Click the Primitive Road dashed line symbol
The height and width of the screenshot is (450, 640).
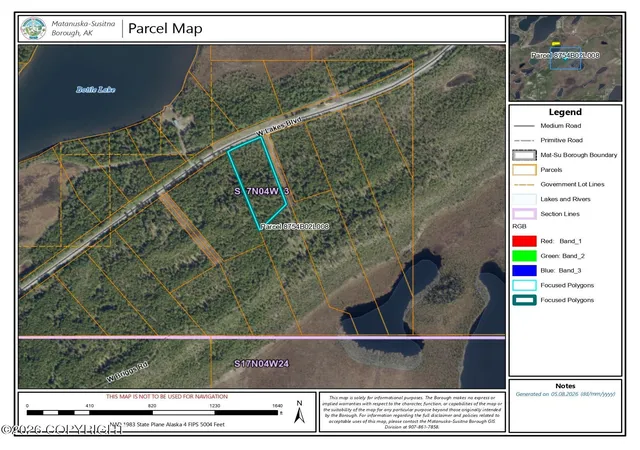pyautogui.click(x=524, y=140)
